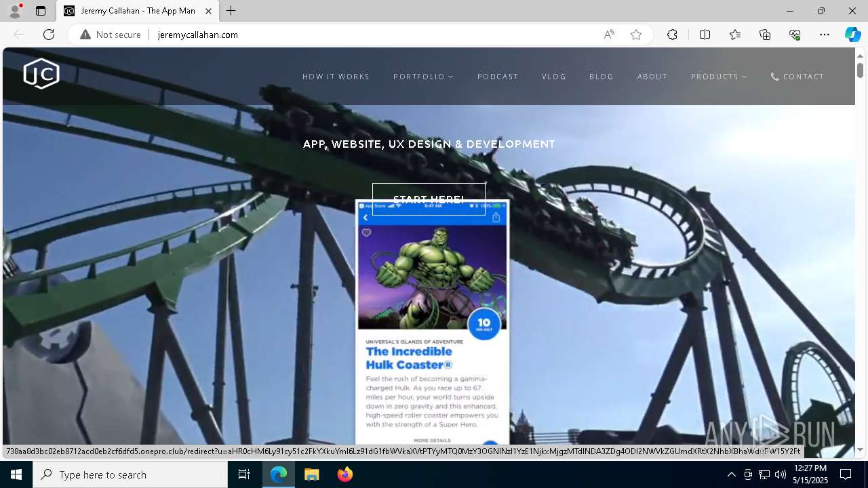The image size is (868, 488).
Task: Open Settings and more menu
Action: tap(825, 35)
